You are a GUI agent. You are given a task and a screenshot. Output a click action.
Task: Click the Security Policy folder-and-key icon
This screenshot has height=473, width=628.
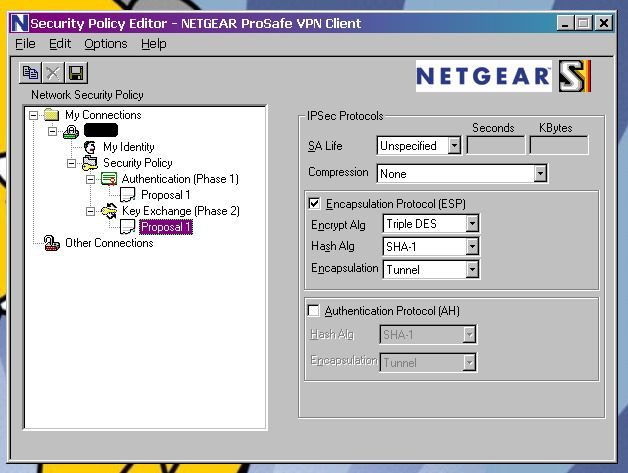[x=90, y=163]
